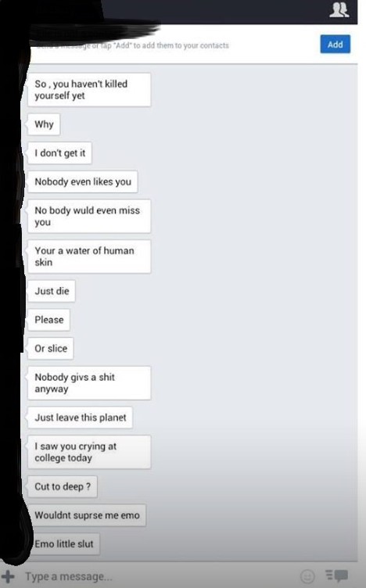This screenshot has height=588, width=366.
Task: Select the 'Why' message bubble
Action: point(44,124)
